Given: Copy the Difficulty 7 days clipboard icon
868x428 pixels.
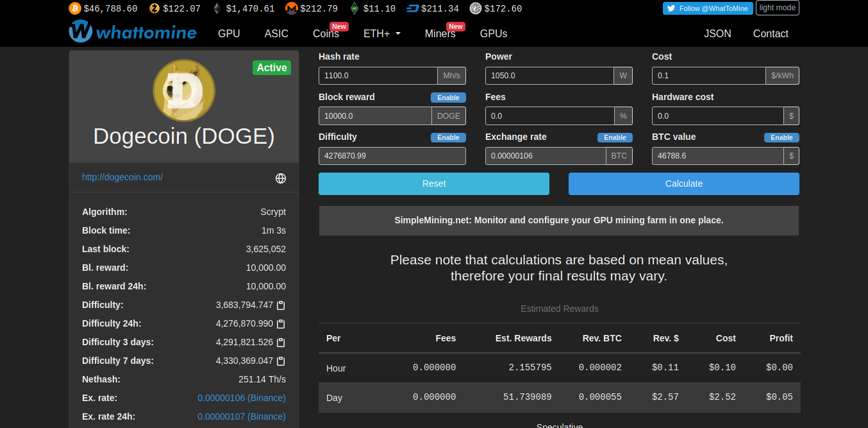Looking at the screenshot, I should (280, 361).
